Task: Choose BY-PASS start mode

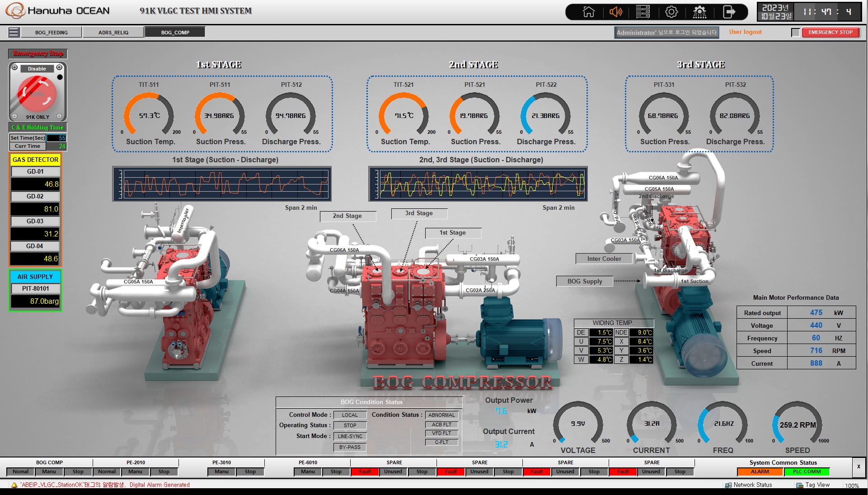Action: [350, 447]
